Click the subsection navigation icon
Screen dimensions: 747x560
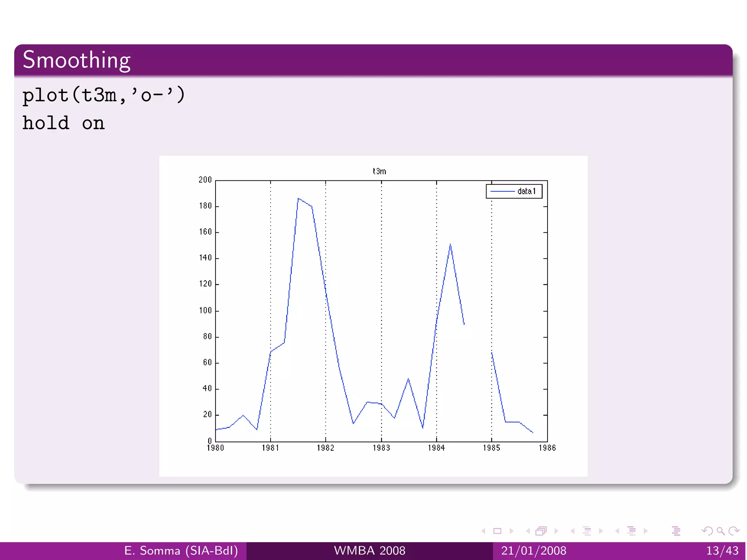(x=587, y=531)
